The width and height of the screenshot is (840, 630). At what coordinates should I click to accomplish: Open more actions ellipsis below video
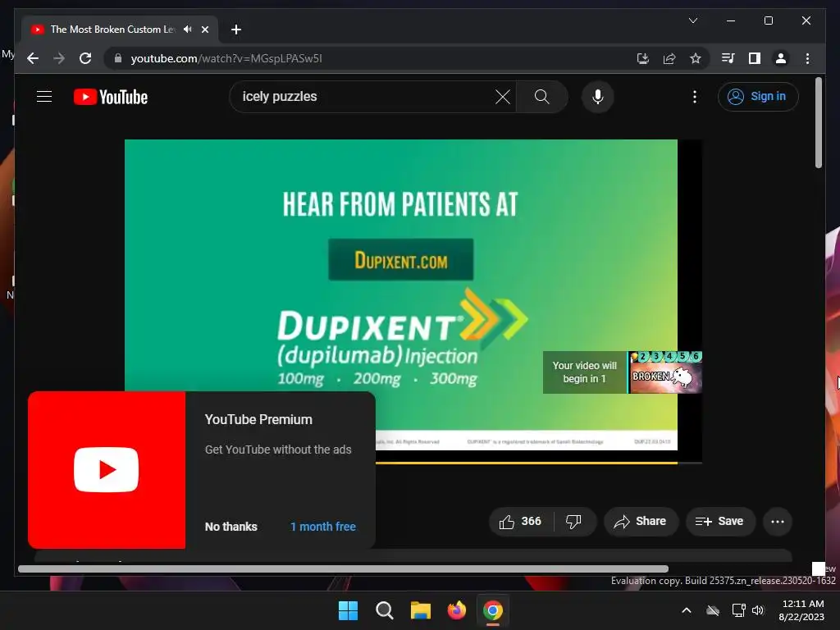(778, 521)
